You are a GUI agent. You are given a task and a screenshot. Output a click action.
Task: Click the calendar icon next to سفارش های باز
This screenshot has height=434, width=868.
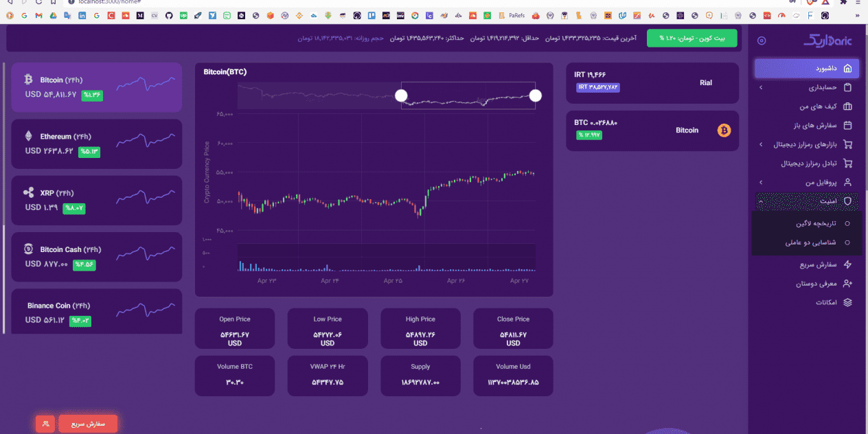[847, 126]
